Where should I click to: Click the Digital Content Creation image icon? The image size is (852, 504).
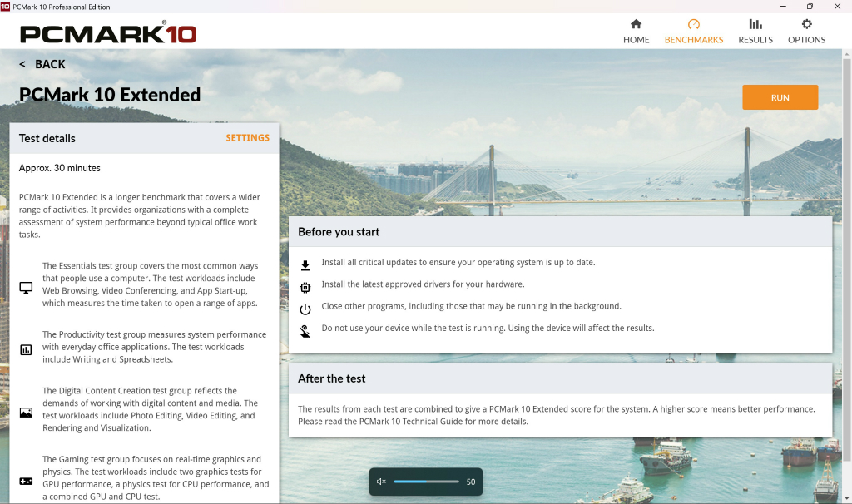click(26, 413)
